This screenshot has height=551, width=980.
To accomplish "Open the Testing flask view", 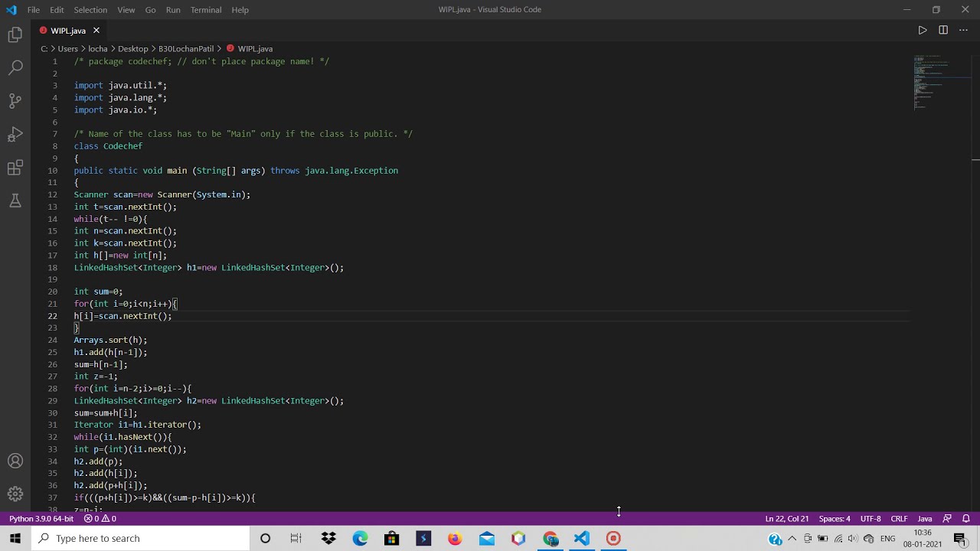I will [15, 201].
